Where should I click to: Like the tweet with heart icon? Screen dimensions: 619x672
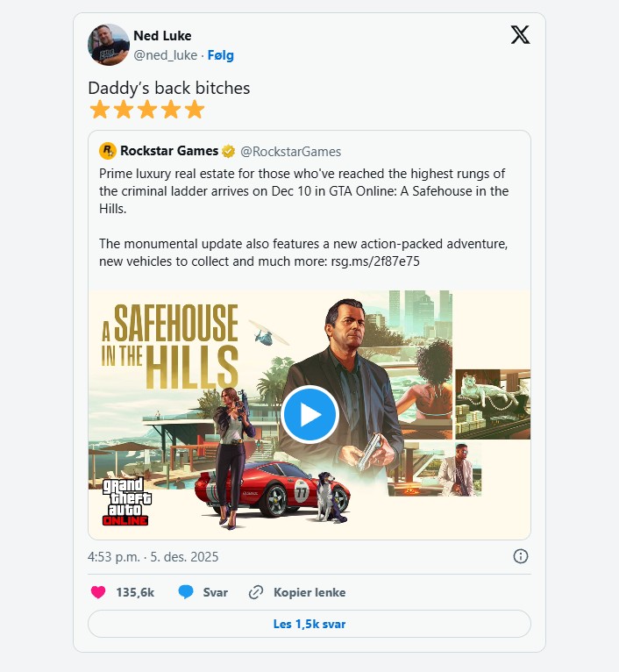[98, 592]
